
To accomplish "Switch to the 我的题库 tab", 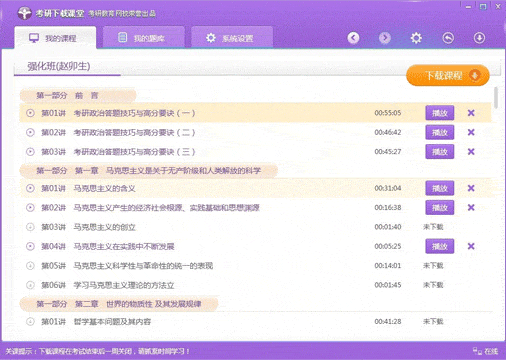I will click(x=144, y=38).
